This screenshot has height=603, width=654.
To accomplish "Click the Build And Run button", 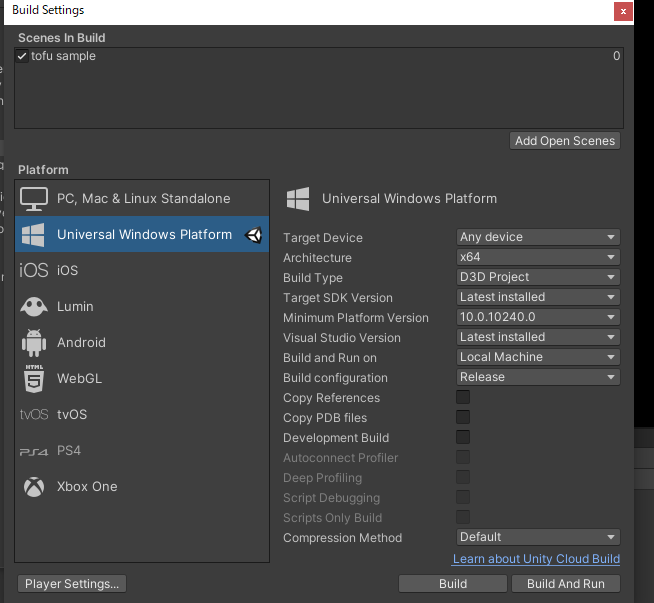I will point(566,584).
